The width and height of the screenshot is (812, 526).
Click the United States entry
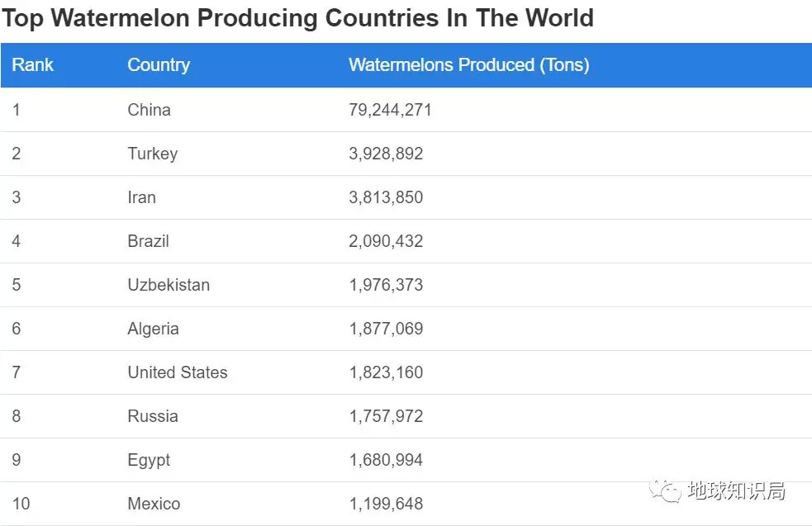177,372
